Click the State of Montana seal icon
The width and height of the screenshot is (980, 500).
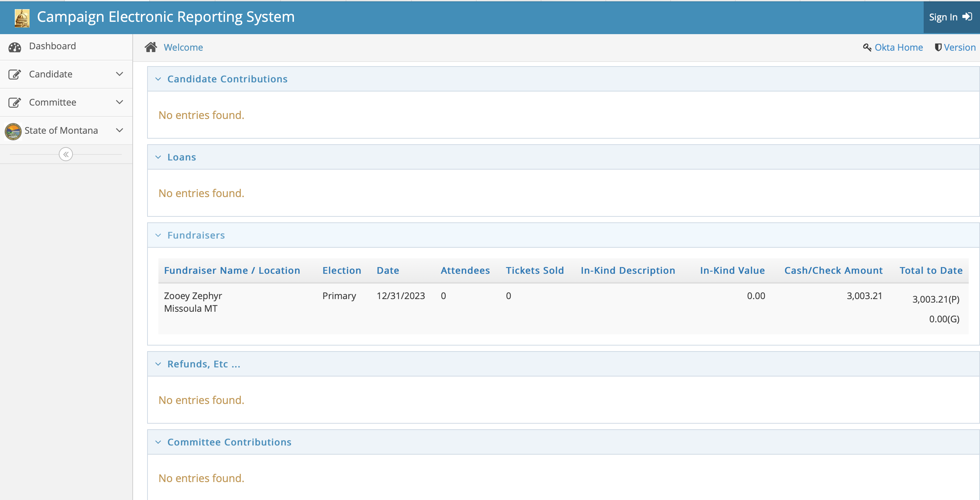(x=13, y=131)
